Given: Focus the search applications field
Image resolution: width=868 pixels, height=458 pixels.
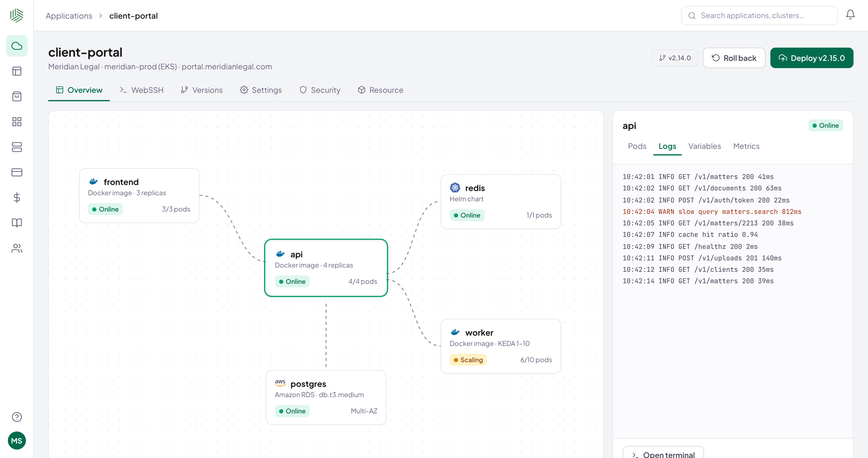Looking at the screenshot, I should coord(759,15).
